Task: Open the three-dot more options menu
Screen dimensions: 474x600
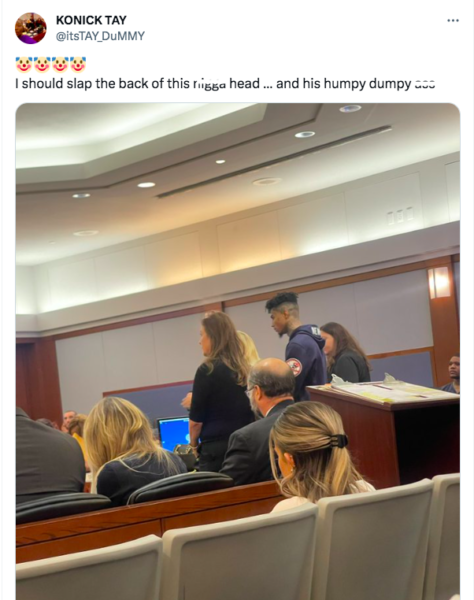Action: 453,21
